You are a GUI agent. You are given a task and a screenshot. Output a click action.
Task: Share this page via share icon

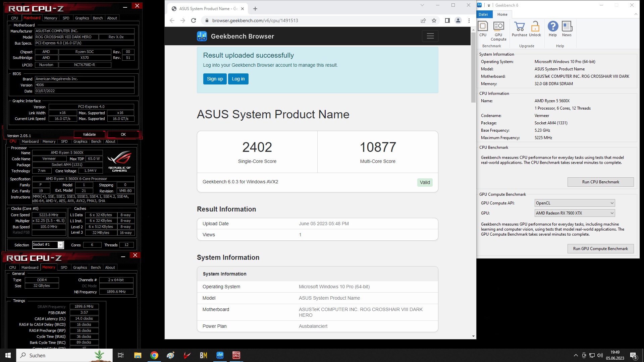[423, 20]
